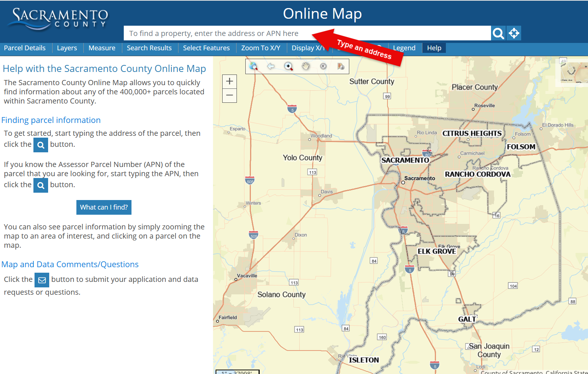Image resolution: width=588 pixels, height=374 pixels.
Task: Click the Esparto label on map
Action: click(x=237, y=129)
